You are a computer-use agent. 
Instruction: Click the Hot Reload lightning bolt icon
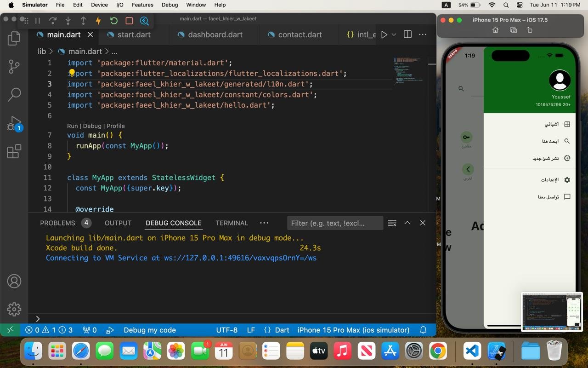click(x=98, y=21)
